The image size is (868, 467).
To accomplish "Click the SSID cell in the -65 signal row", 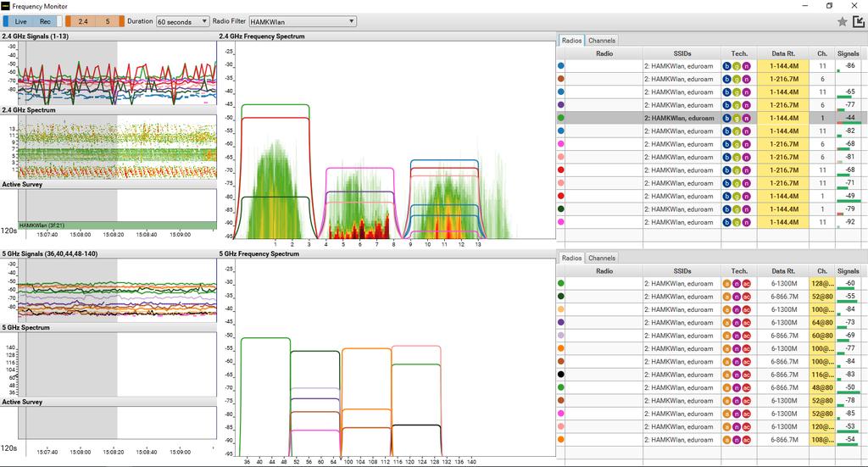I will coord(682,92).
